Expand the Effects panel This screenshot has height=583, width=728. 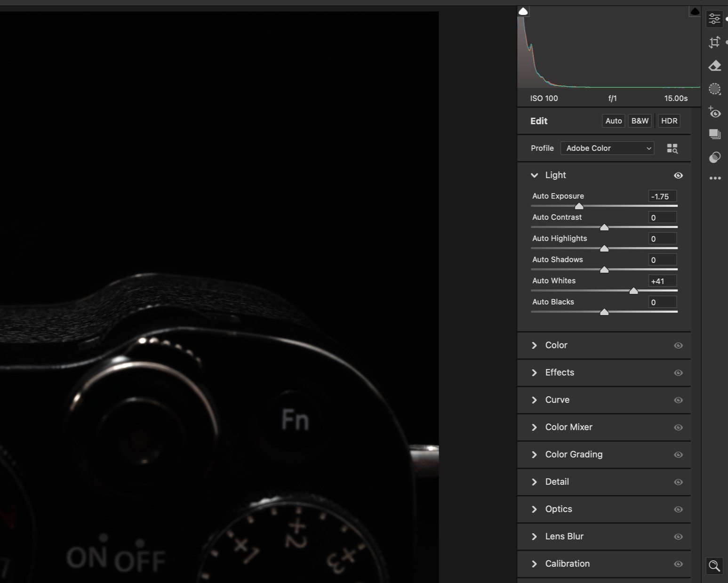[x=534, y=372]
